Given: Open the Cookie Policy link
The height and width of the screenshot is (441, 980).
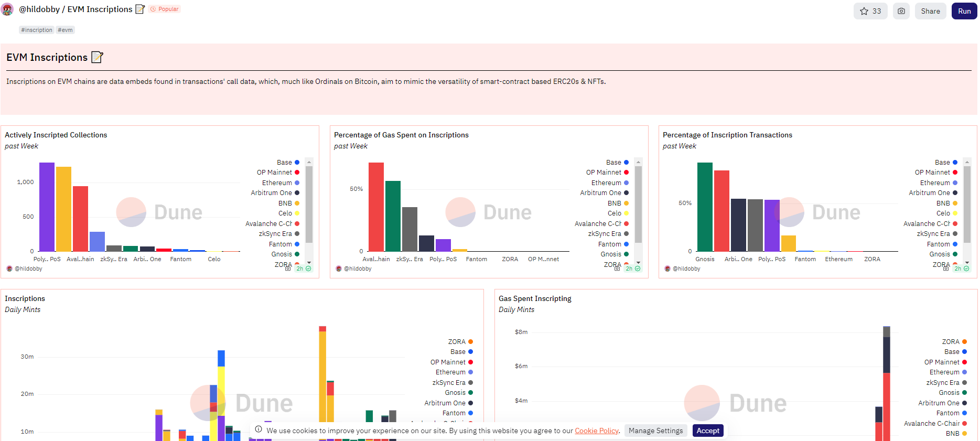Looking at the screenshot, I should coord(597,431).
